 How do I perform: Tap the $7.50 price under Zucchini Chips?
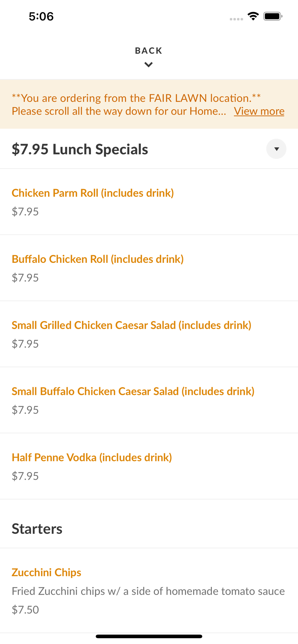(25, 610)
